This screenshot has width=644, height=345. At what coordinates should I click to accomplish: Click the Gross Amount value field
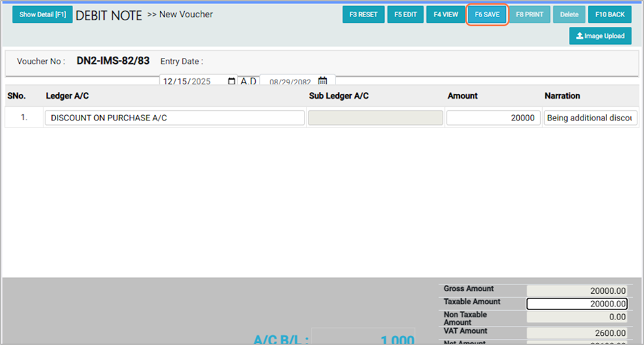(x=577, y=290)
